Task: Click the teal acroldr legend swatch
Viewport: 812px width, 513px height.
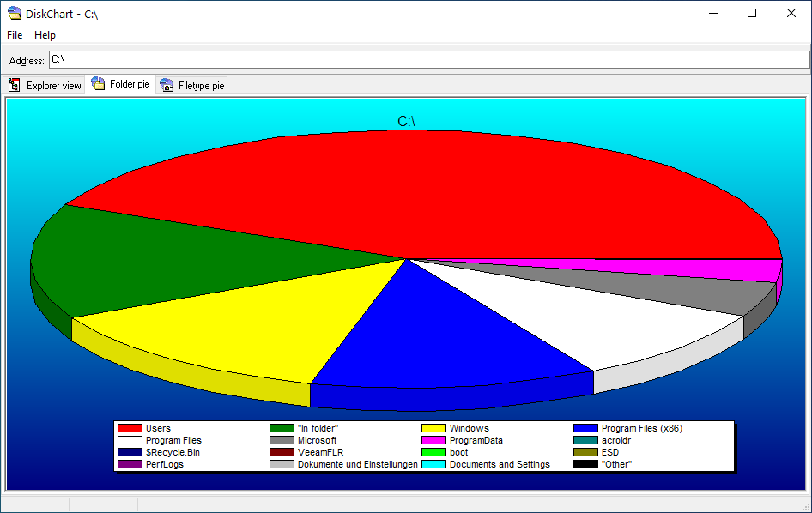Action: click(x=585, y=440)
